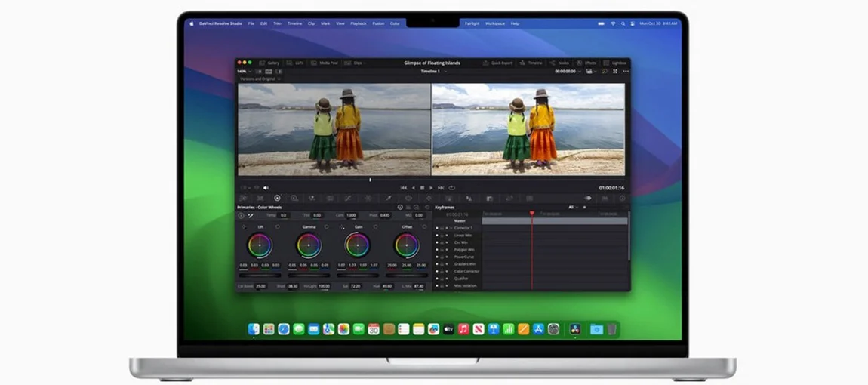Open the Key palette icon
This screenshot has width=868, height=385.
coord(489,198)
